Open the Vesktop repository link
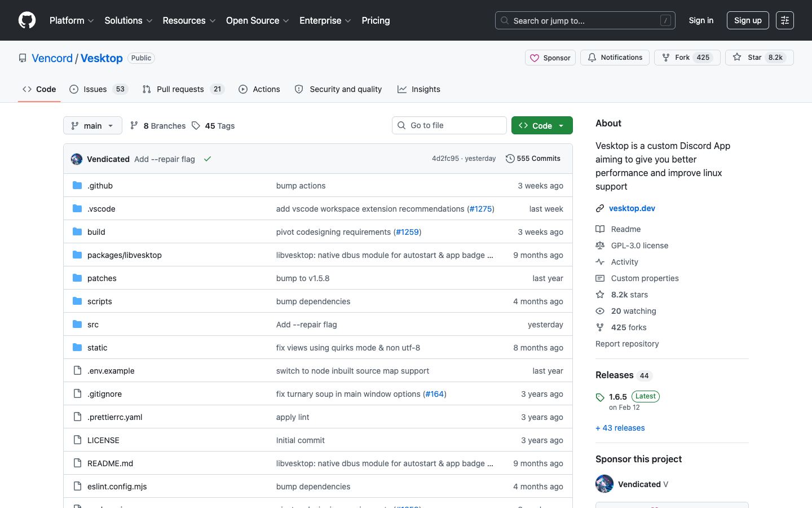The width and height of the screenshot is (812, 508). [101, 58]
